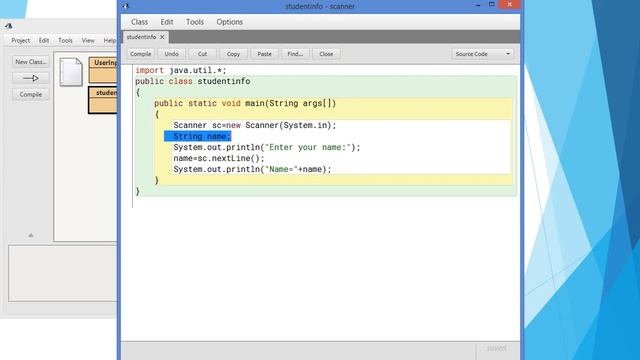Click the Compile button in editor toolbar
640x360 pixels.
140,54
